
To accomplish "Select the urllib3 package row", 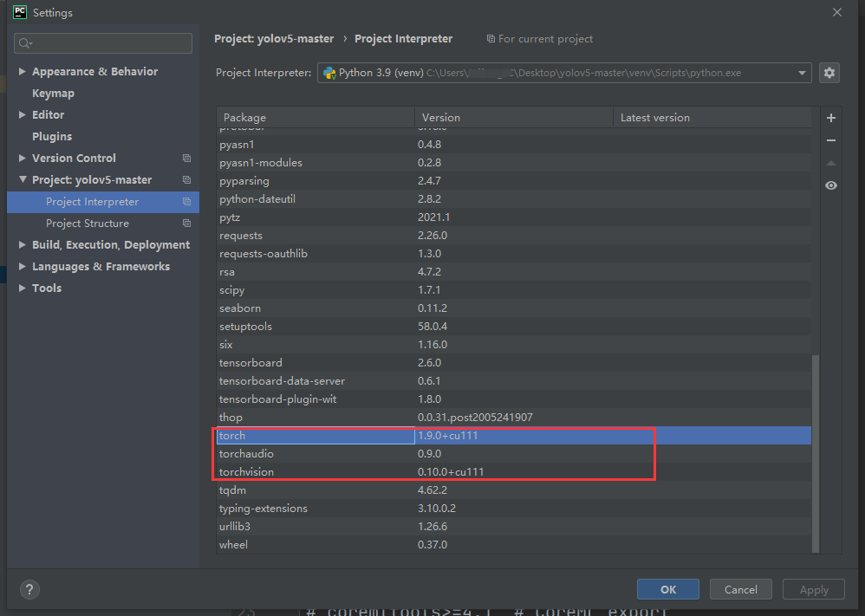I will [514, 527].
